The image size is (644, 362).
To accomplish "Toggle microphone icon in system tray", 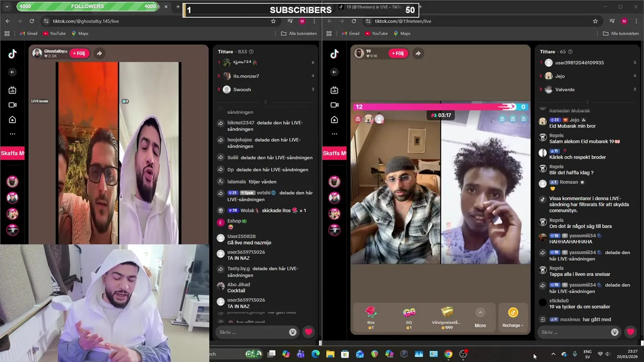I will [x=575, y=354].
